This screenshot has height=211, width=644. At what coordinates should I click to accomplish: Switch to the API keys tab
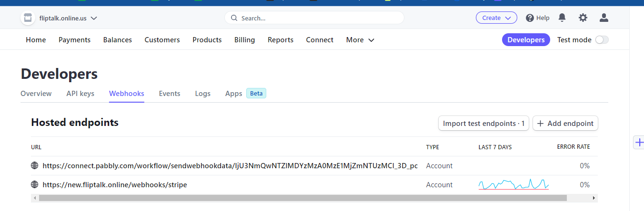coord(80,94)
